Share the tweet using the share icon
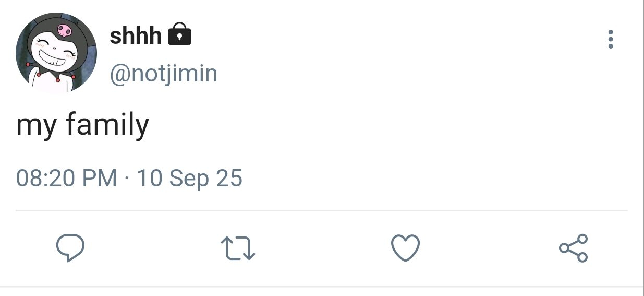The image size is (644, 296). [573, 248]
